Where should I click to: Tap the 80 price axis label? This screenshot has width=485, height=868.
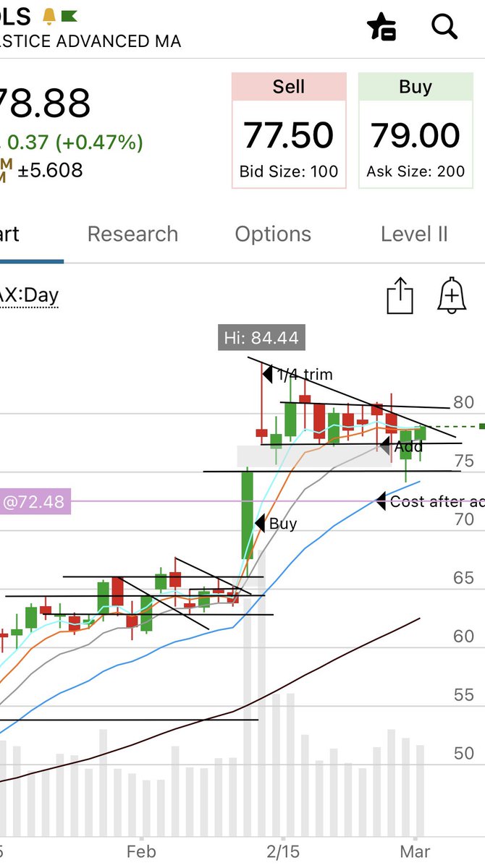464,403
